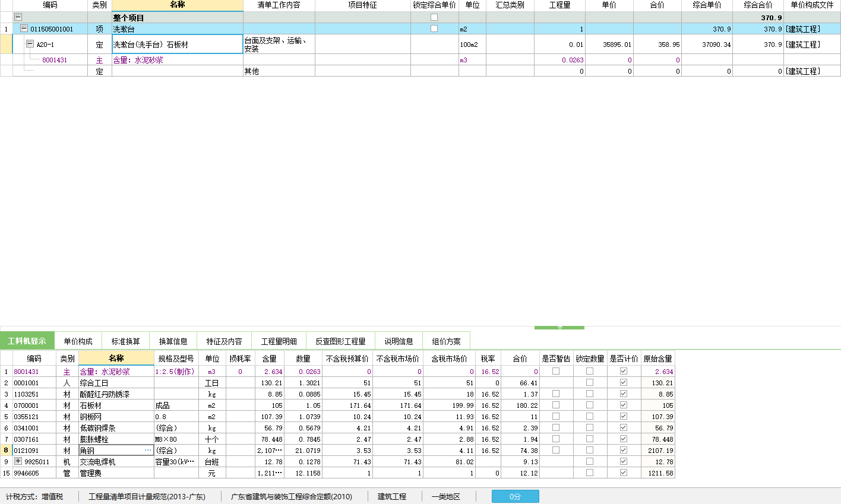Screen dimensions: 841x504
Task: Click the top table 名称 column header
Action: coord(178,5)
